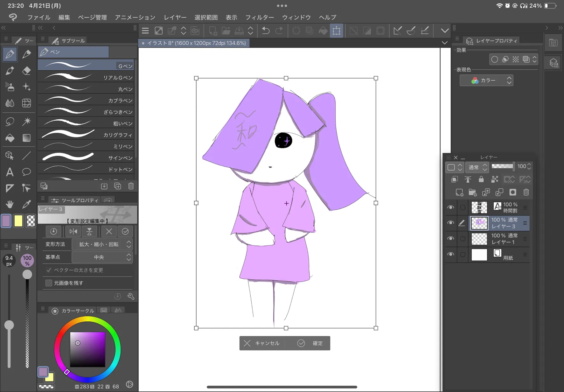Select the Eraser tool
Viewport: 564px width, 392px height.
(x=27, y=71)
